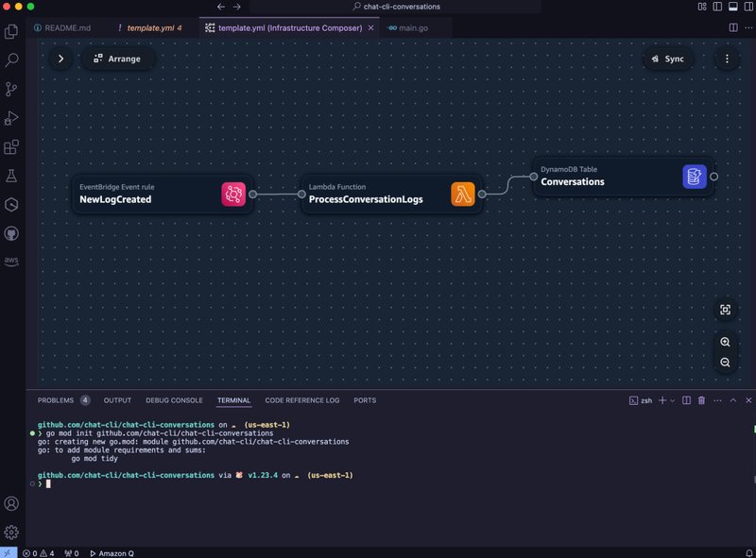Click the Arrange button
756x558 pixels.
tap(117, 59)
